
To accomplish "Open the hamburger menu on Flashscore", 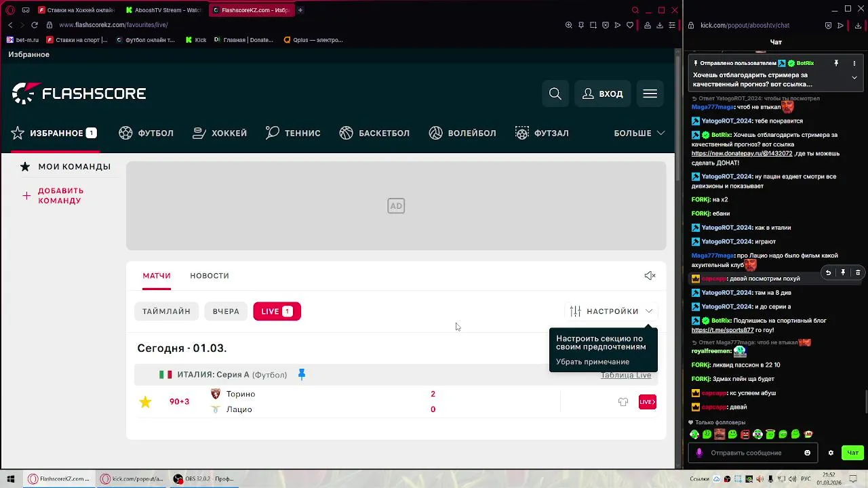I will pos(650,94).
